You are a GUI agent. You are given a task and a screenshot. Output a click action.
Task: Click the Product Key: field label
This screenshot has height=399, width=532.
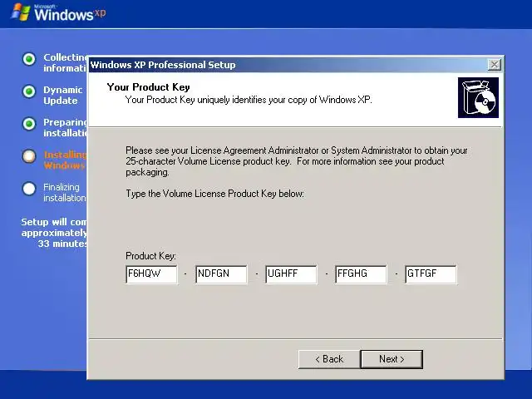click(150, 256)
